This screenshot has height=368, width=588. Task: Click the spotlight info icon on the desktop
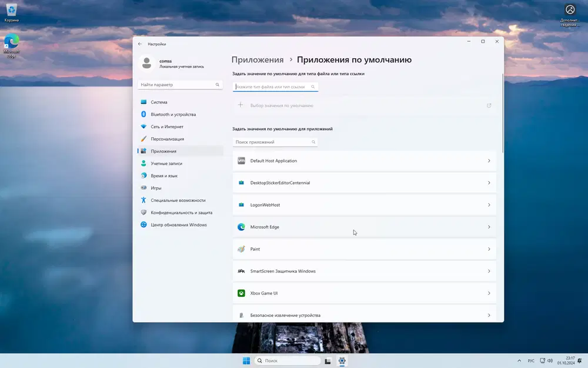coord(570,9)
